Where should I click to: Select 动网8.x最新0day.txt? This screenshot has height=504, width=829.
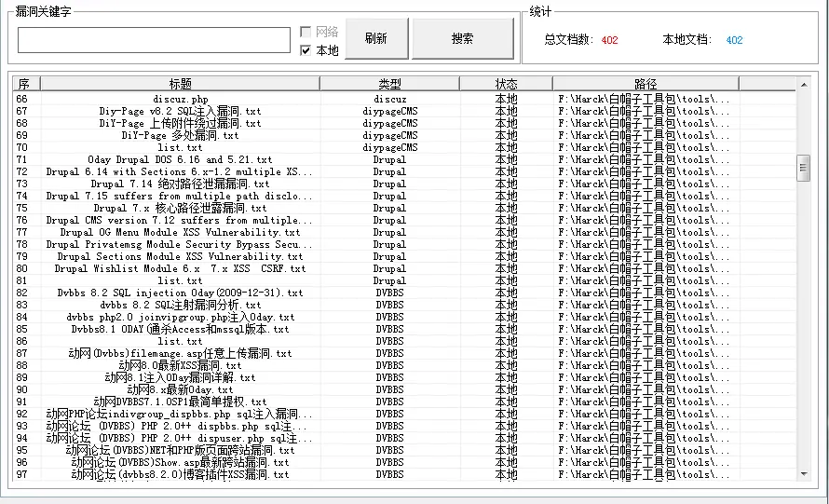(181, 391)
